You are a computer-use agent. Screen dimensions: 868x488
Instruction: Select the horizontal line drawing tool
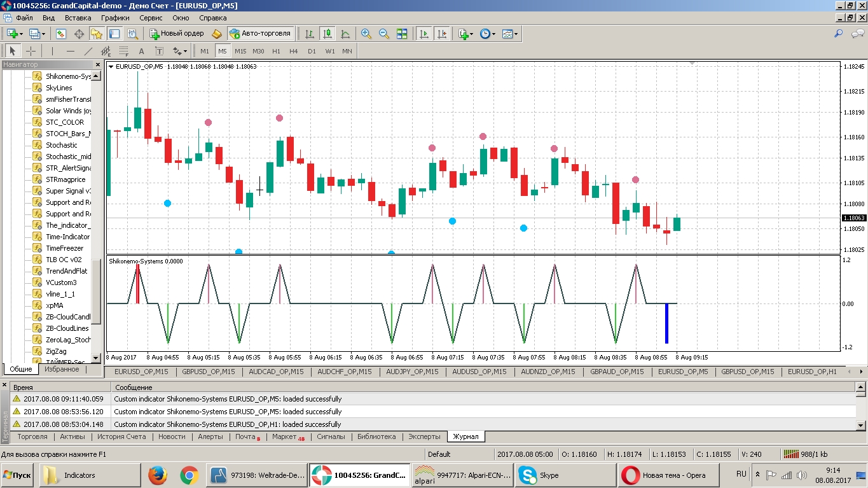pos(71,51)
